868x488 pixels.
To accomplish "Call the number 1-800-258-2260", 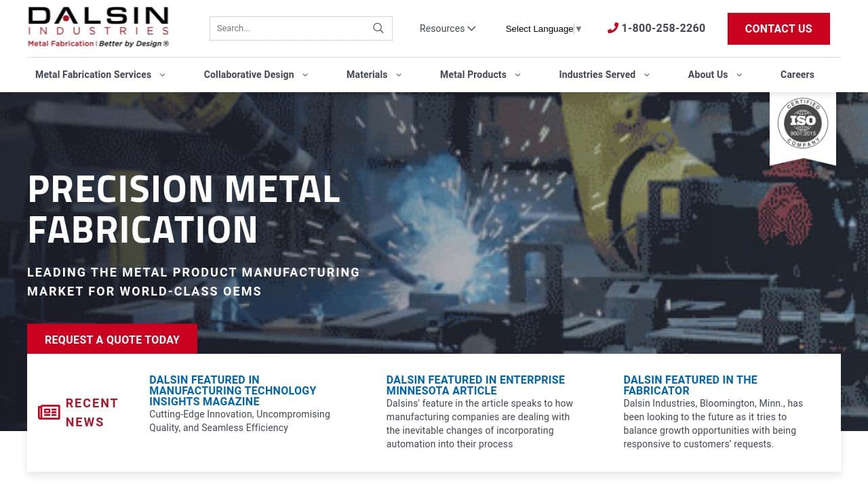I will pyautogui.click(x=663, y=28).
